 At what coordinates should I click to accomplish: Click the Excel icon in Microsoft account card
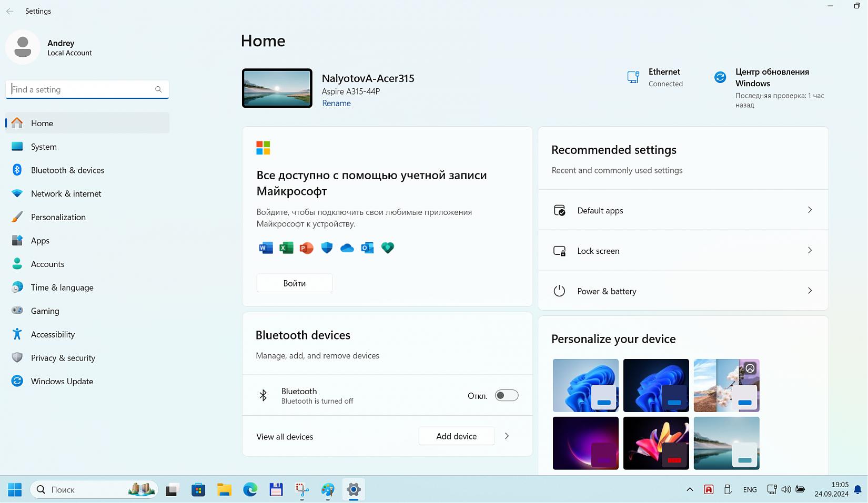286,248
